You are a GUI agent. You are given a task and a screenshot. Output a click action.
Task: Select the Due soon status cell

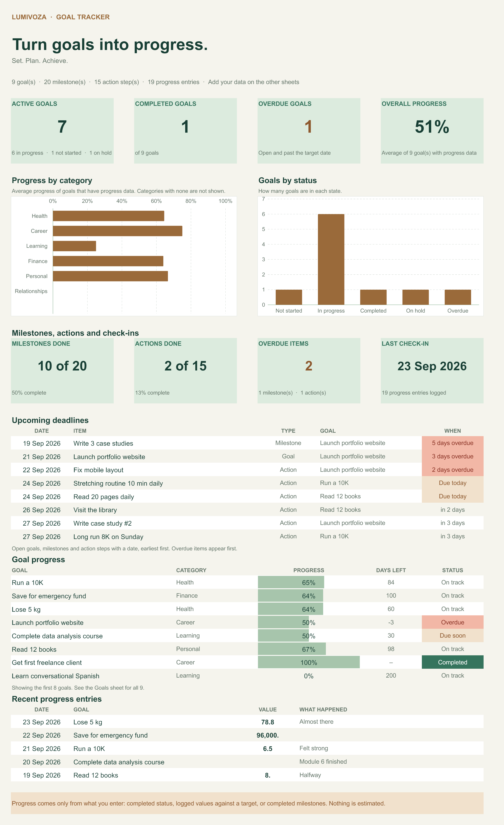coord(452,636)
